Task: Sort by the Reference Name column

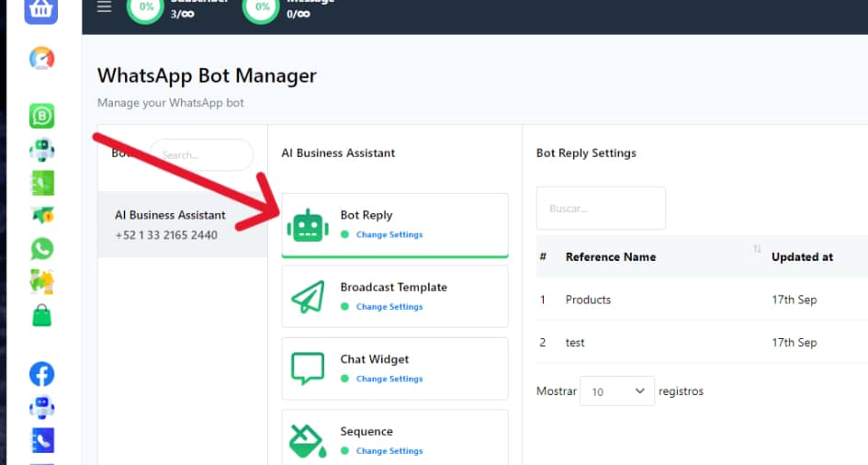Action: click(611, 257)
